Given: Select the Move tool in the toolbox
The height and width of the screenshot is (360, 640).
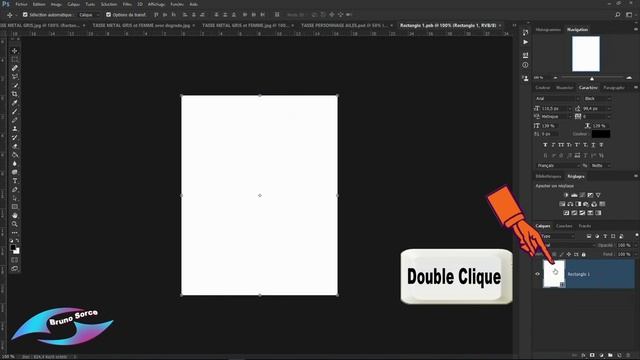Looking at the screenshot, I should [x=15, y=51].
